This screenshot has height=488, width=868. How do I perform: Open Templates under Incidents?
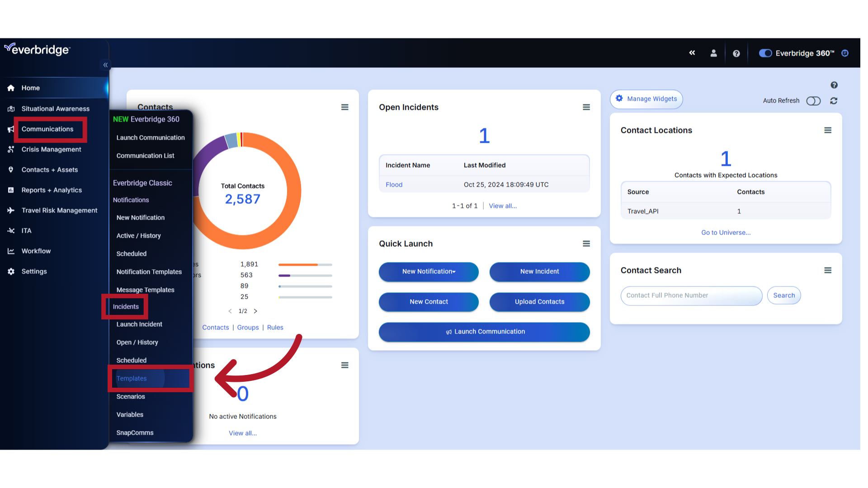pos(132,379)
